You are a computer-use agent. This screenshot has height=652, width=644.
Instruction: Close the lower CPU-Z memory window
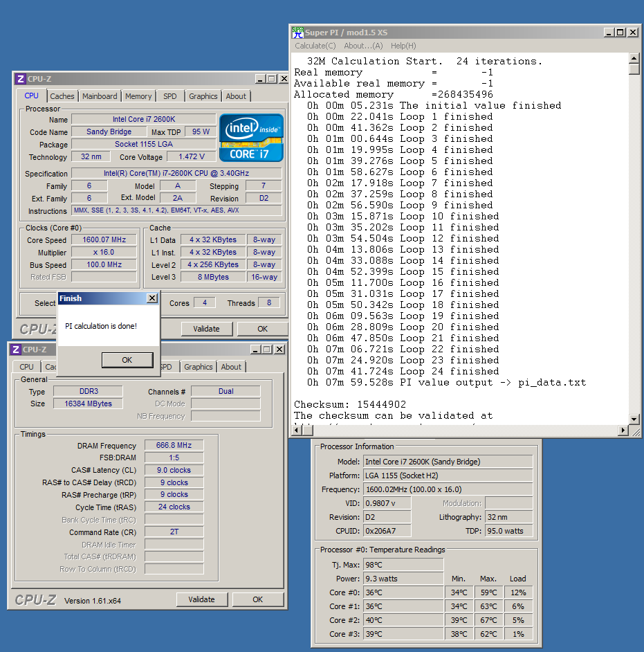pos(279,350)
